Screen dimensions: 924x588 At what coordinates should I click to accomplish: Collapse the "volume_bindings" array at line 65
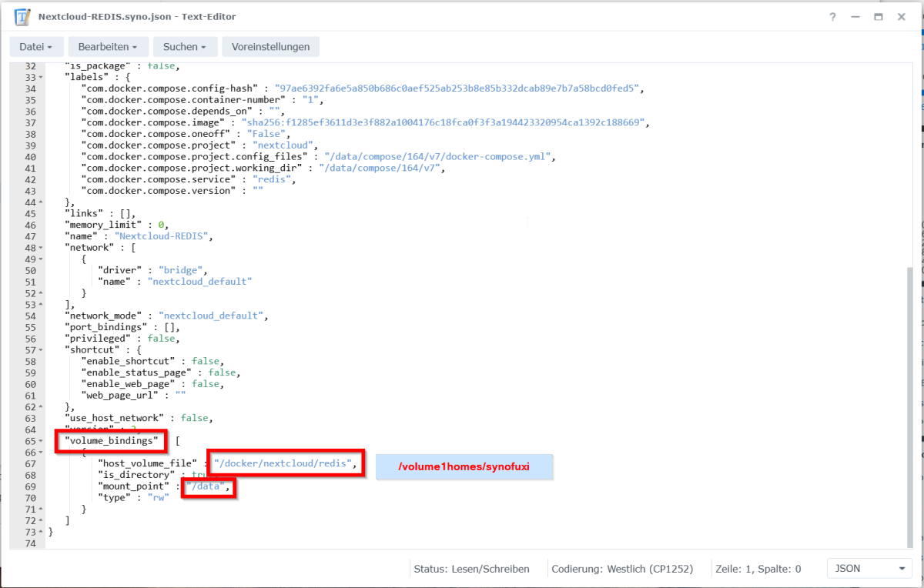pos(40,441)
